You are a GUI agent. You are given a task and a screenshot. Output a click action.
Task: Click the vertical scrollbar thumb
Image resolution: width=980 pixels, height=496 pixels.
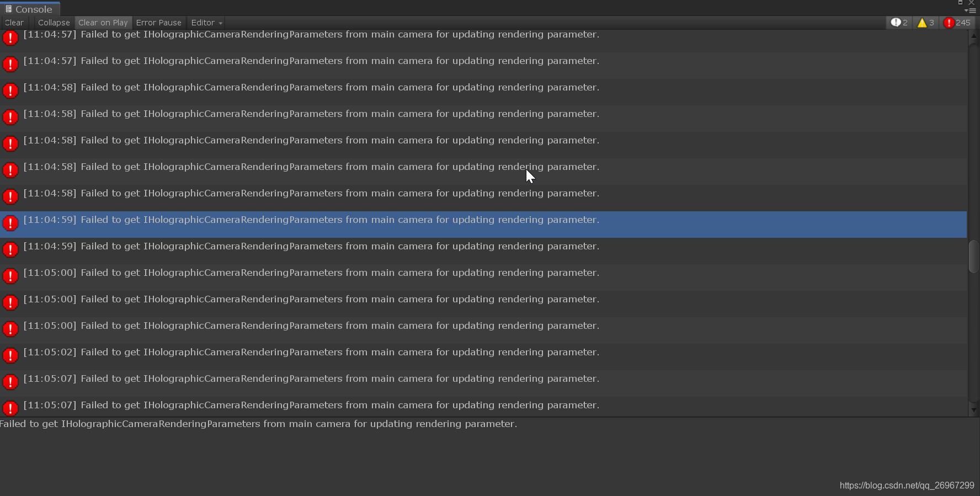tap(974, 257)
